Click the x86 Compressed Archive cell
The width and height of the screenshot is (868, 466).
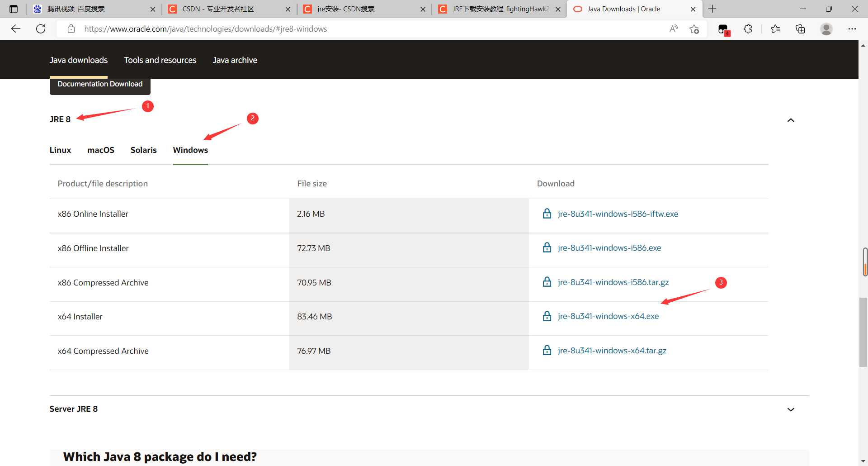pyautogui.click(x=170, y=285)
